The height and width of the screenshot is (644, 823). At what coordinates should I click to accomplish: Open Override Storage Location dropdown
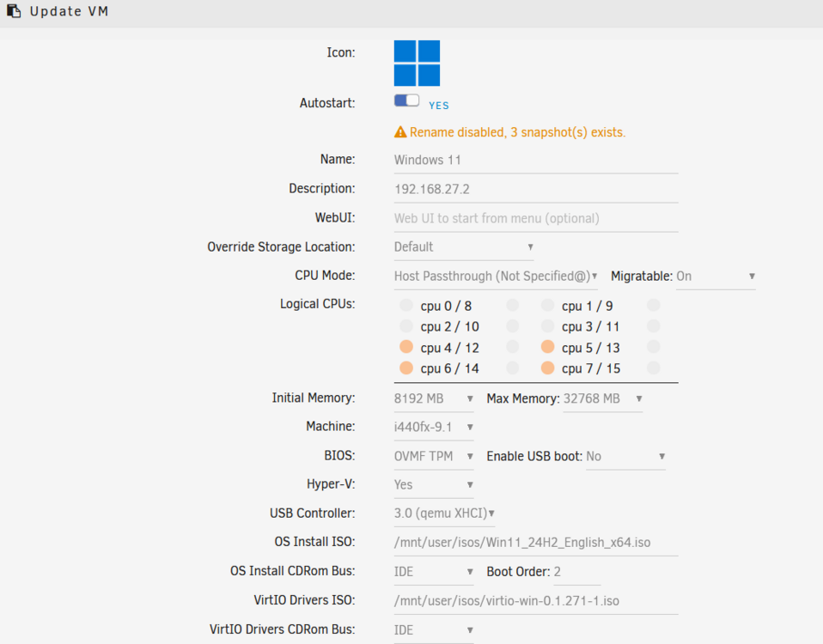tap(464, 247)
